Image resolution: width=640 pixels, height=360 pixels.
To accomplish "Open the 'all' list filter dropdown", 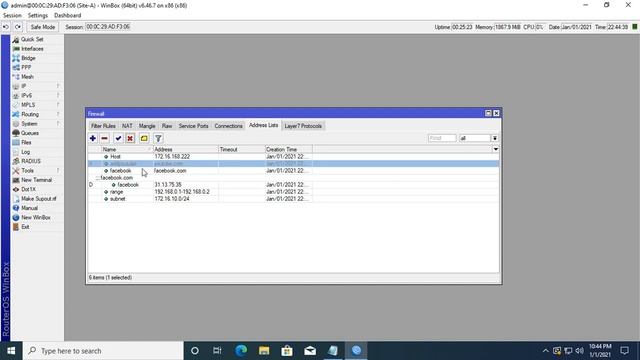I will 495,138.
